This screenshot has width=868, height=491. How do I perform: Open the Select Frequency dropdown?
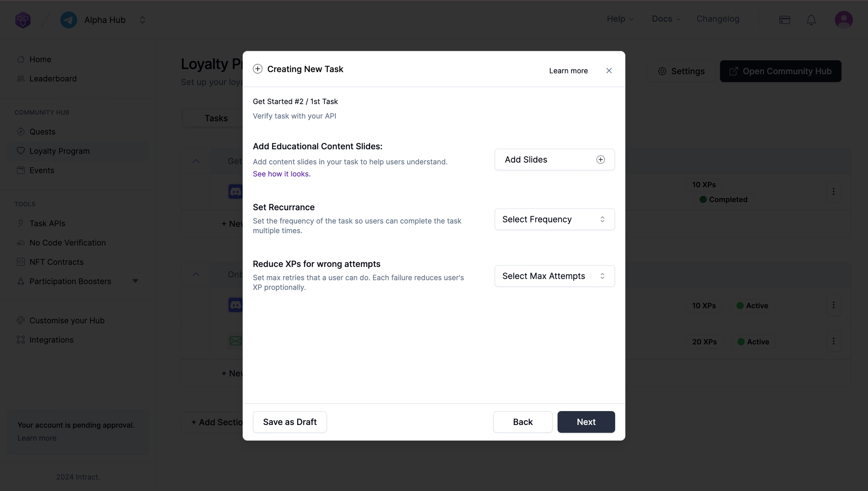pos(555,219)
